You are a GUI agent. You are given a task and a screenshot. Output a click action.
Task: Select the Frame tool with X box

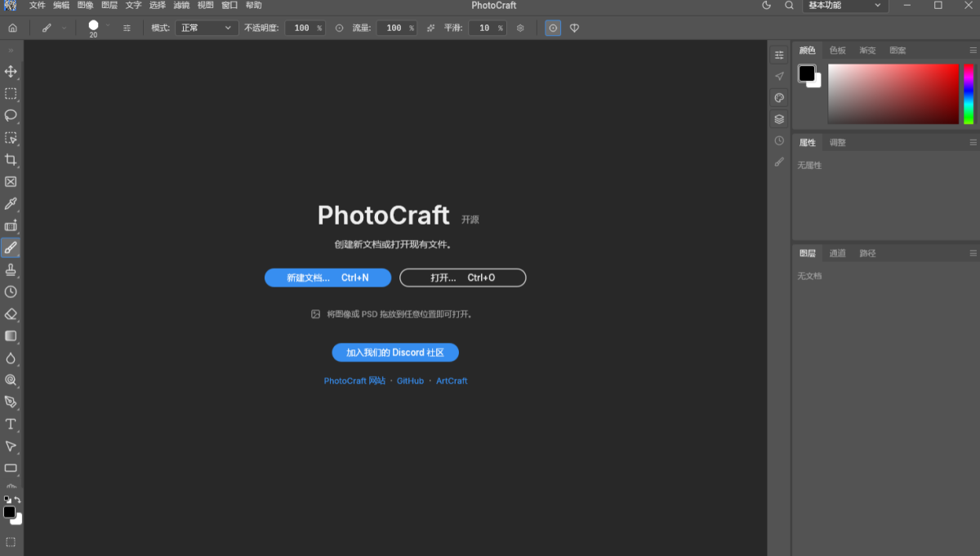[11, 182]
